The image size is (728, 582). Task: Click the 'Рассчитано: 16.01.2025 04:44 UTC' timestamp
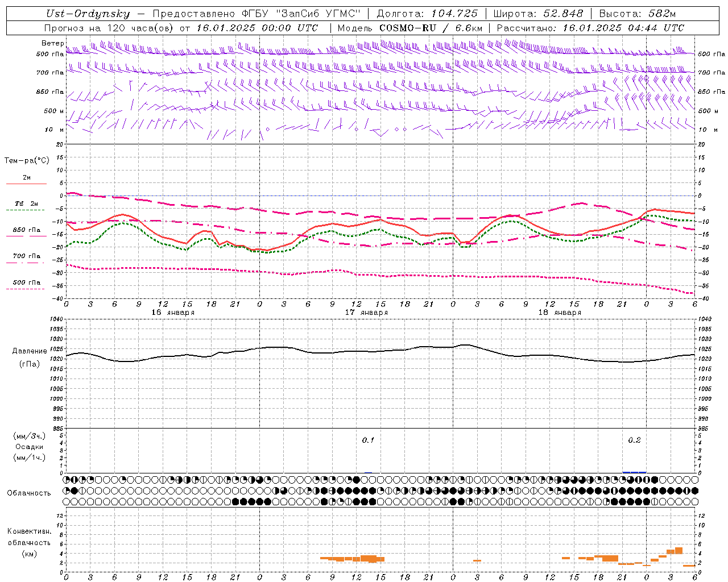590,28
